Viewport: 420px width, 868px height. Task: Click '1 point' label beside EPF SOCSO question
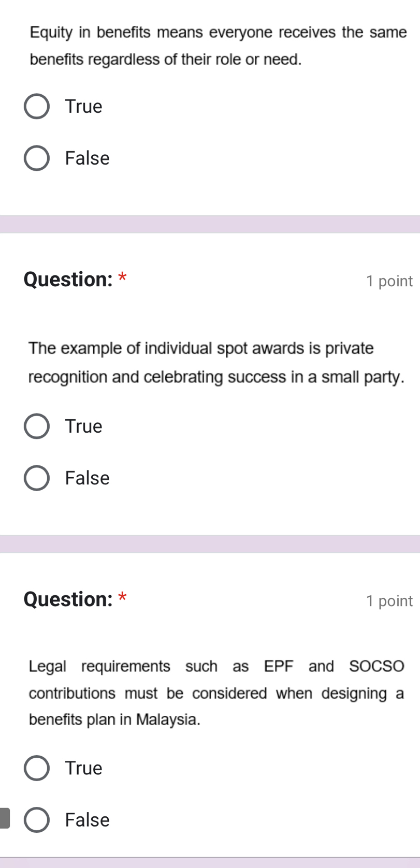[389, 601]
